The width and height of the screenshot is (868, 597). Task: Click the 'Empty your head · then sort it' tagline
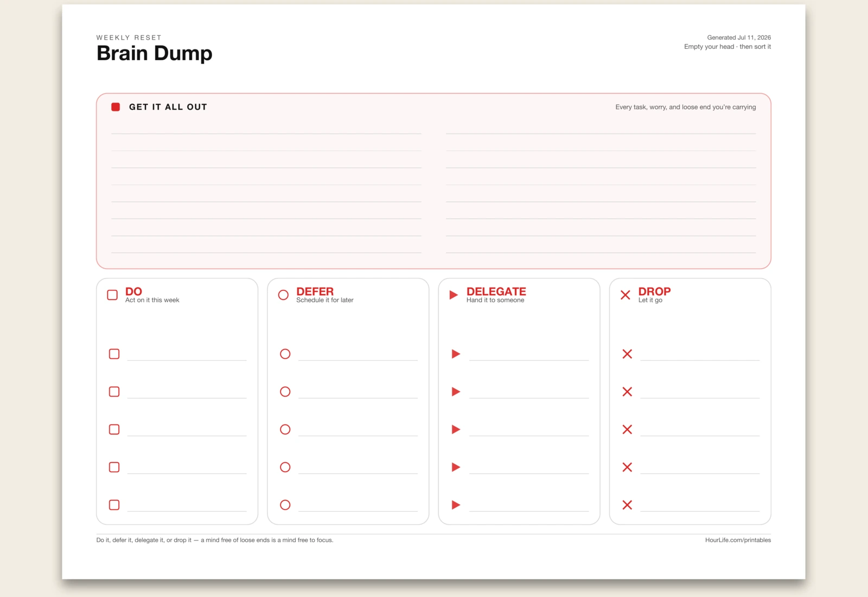tap(727, 47)
